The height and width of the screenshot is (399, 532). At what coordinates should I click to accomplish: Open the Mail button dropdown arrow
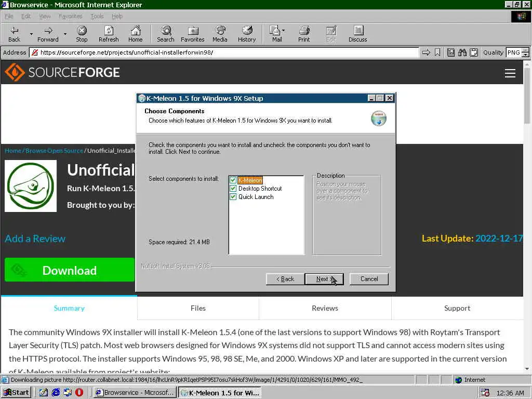point(284,31)
